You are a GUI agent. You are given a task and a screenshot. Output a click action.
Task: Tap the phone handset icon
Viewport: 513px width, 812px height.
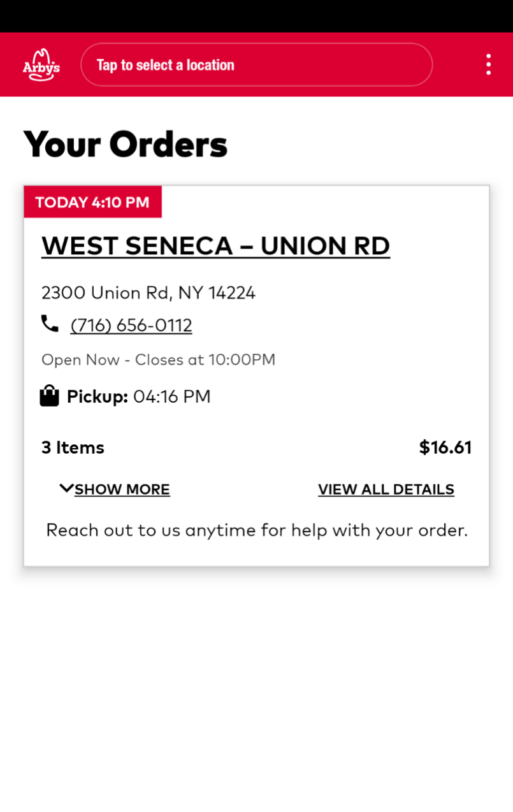point(50,324)
